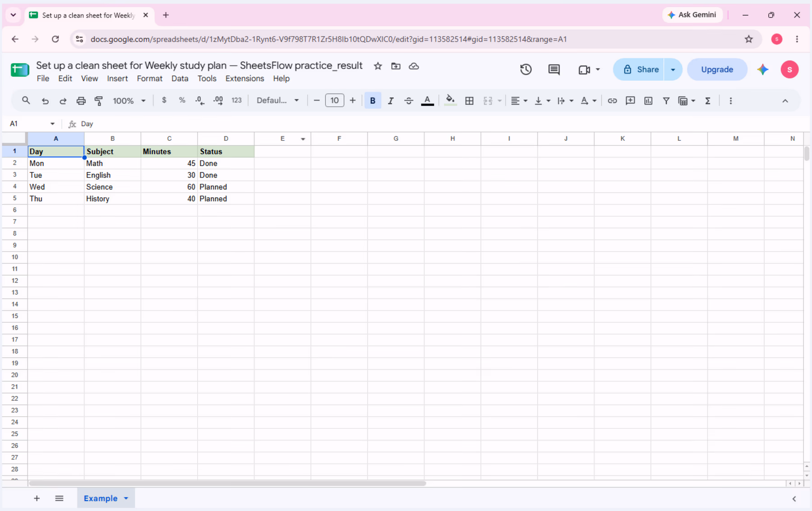Viewport: 812px width, 511px height.
Task: Toggle bold formatting
Action: click(373, 101)
